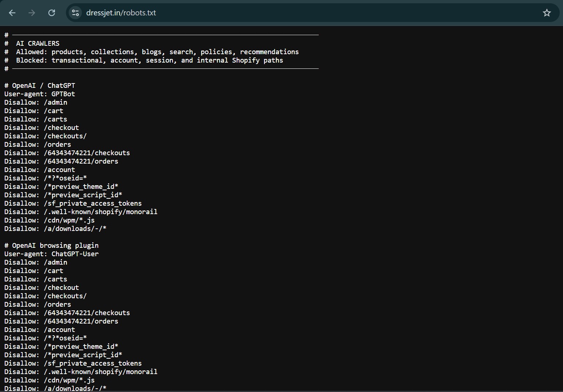Viewport: 563px width, 392px height.
Task: Click '/64343474221/checkouts' rule under ChatGPT-User
Action: pos(67,313)
